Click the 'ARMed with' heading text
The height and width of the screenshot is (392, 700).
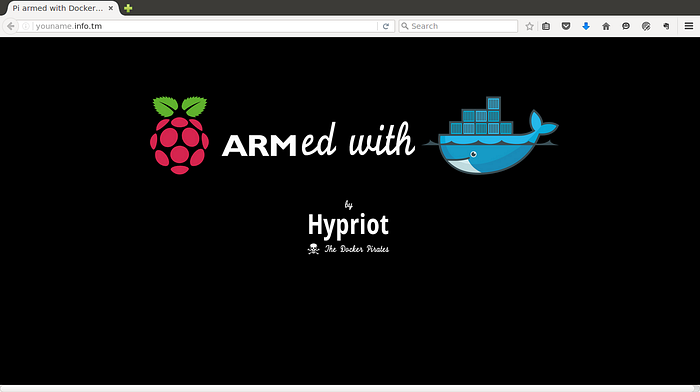click(x=318, y=140)
